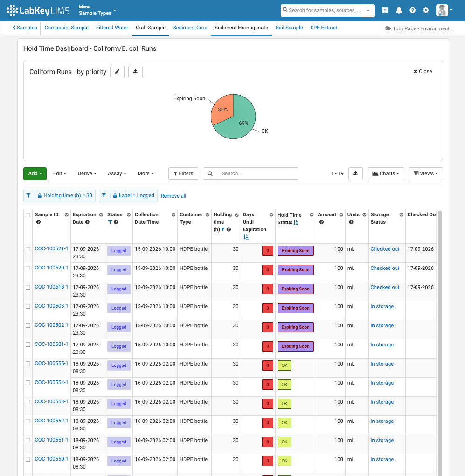Open the product navigation grid icon
465x476 pixels.
point(385,10)
